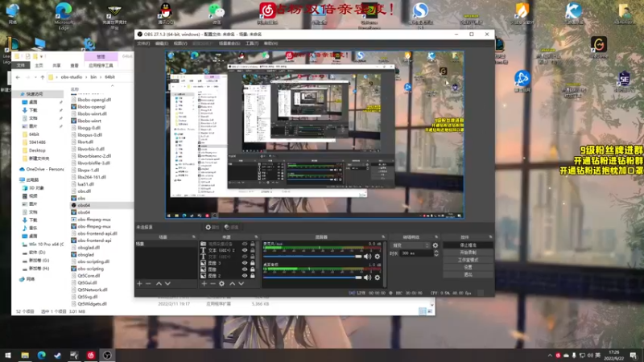
Task: Toggle lock on 视频采集设备 source
Action: point(253,244)
